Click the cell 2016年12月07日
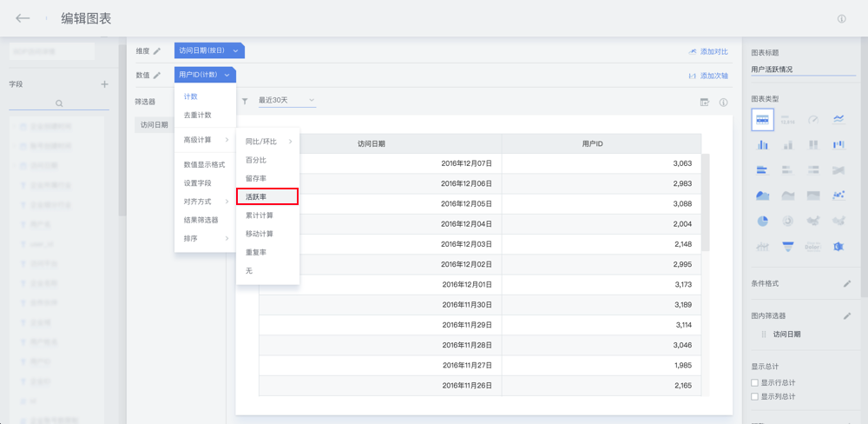The width and height of the screenshot is (868, 424). coord(467,163)
